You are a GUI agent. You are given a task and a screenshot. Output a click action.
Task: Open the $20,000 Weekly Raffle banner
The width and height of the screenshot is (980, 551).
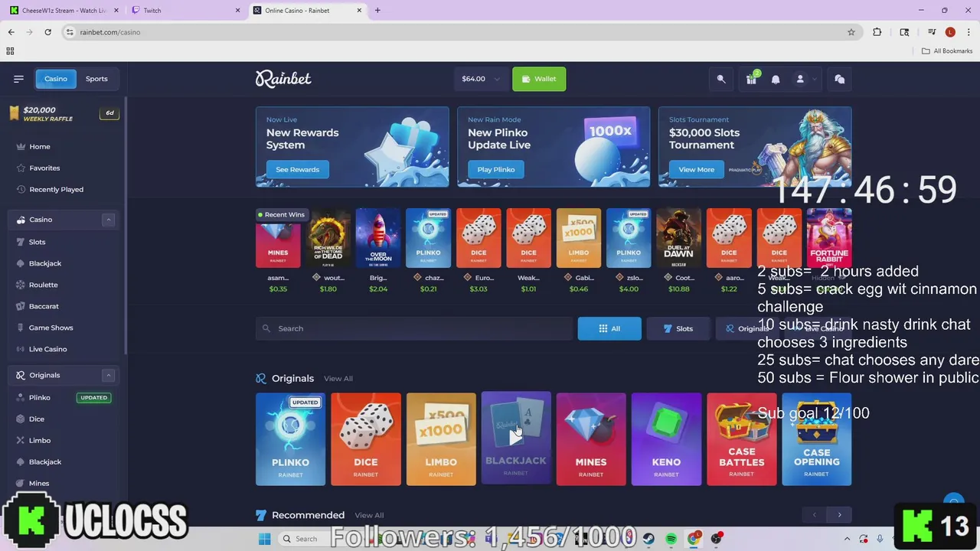[64, 113]
